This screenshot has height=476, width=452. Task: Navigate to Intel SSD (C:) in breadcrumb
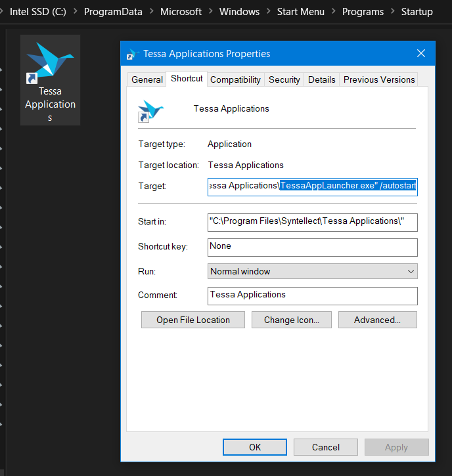pyautogui.click(x=37, y=12)
